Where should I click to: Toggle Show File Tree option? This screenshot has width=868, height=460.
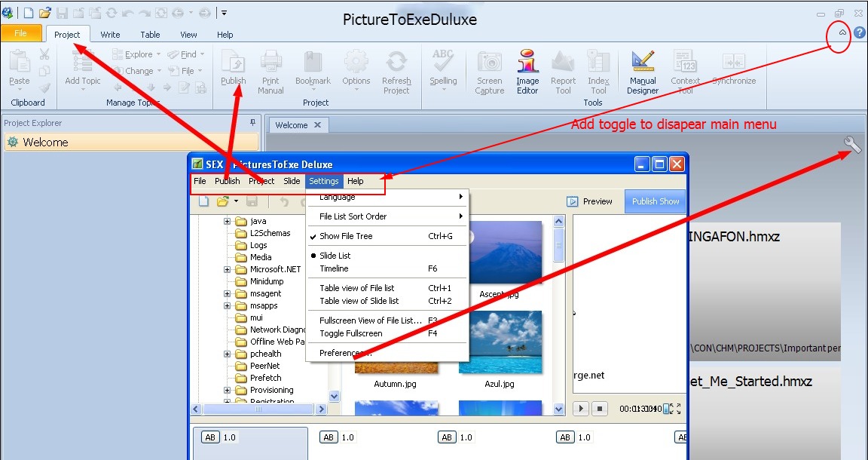click(x=346, y=236)
